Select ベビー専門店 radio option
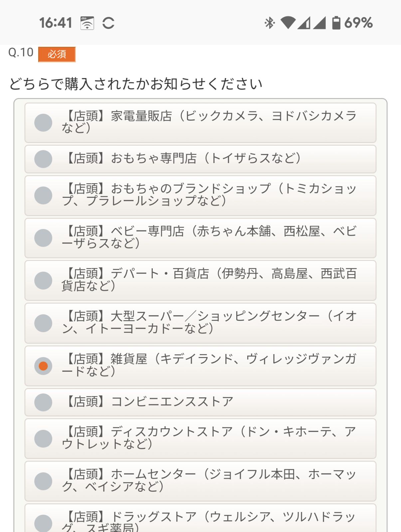This screenshot has height=532, width=401. [x=200, y=238]
